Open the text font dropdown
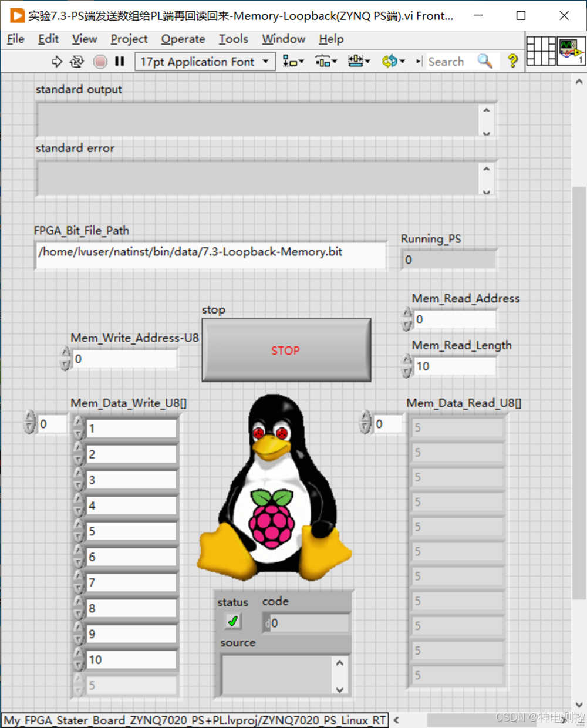The width and height of the screenshot is (587, 728). 205,62
